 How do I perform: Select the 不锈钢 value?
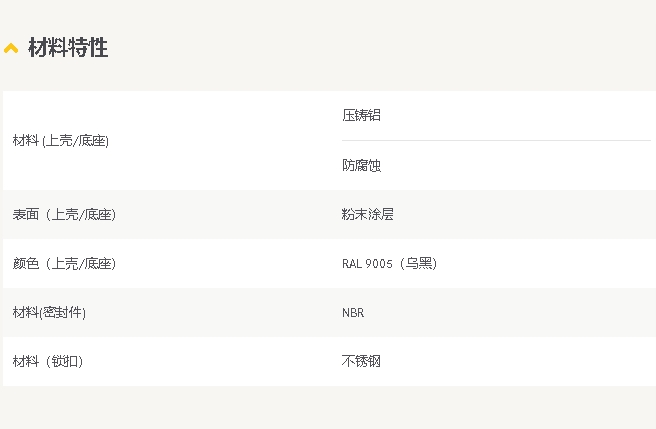tap(361, 362)
